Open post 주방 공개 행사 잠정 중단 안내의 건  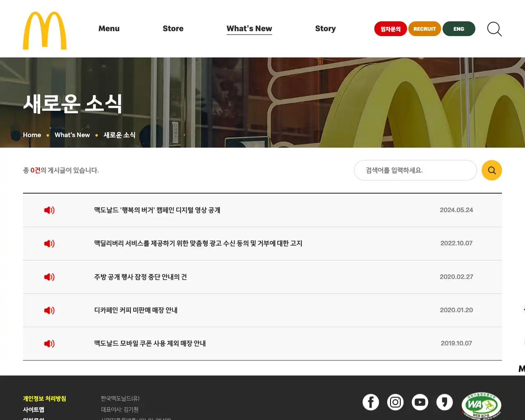coord(140,277)
